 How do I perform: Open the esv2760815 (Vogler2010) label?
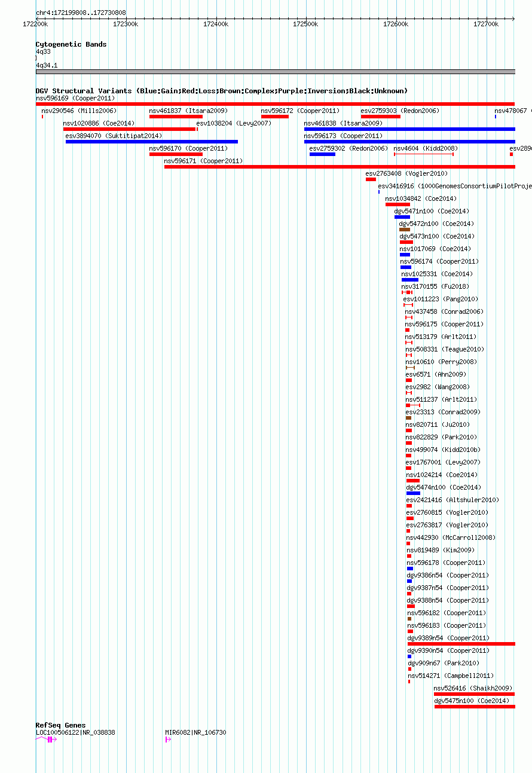tap(447, 512)
